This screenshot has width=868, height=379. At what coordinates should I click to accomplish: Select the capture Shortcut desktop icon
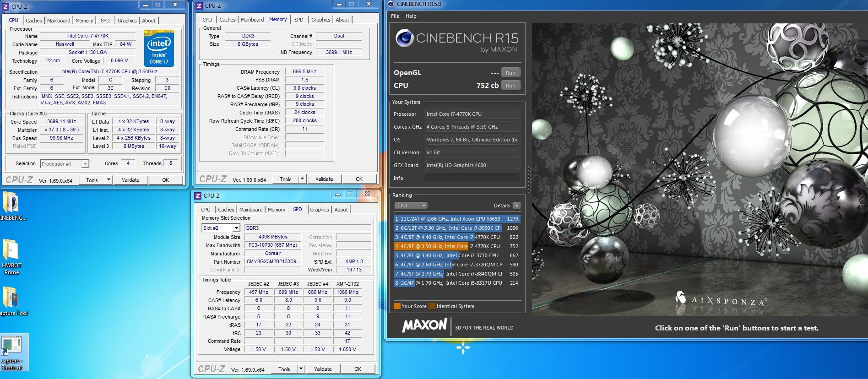pyautogui.click(x=12, y=347)
